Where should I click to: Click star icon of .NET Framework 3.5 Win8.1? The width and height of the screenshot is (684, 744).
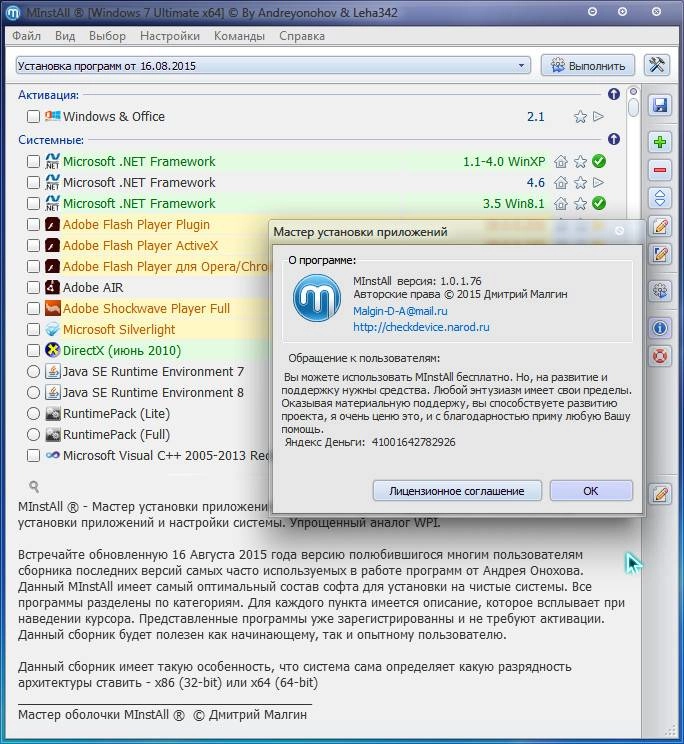[580, 204]
